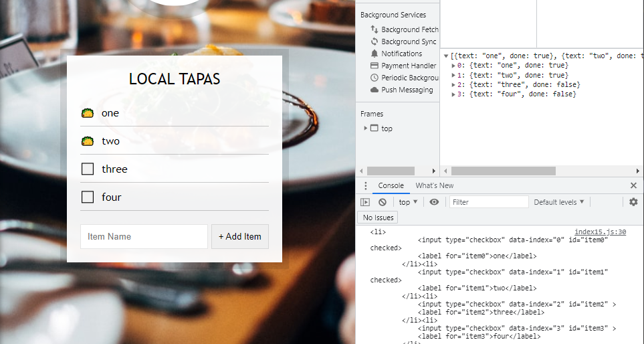Open Payment Handler card icon entry
Viewport: 644px width, 344px height.
tap(374, 66)
